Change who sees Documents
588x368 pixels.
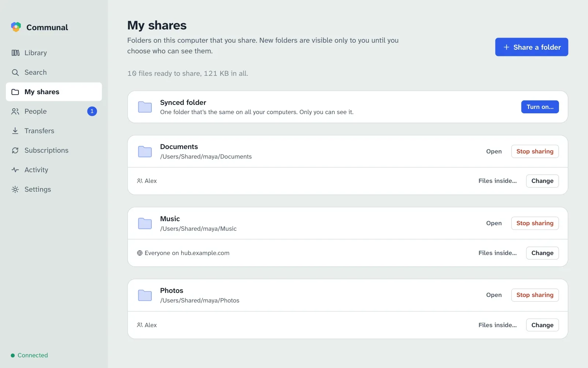tap(542, 181)
